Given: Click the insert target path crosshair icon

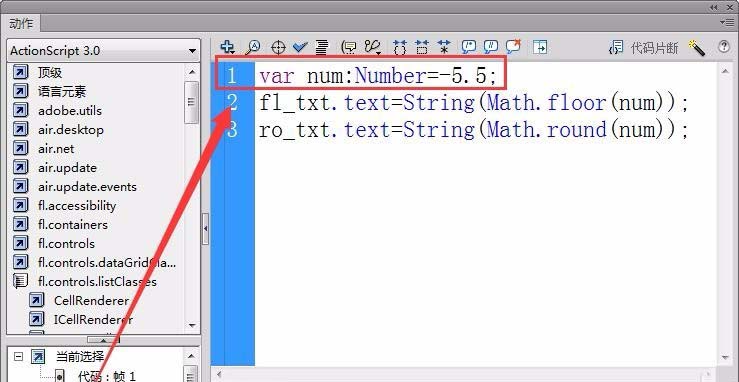Looking at the screenshot, I should click(x=279, y=47).
